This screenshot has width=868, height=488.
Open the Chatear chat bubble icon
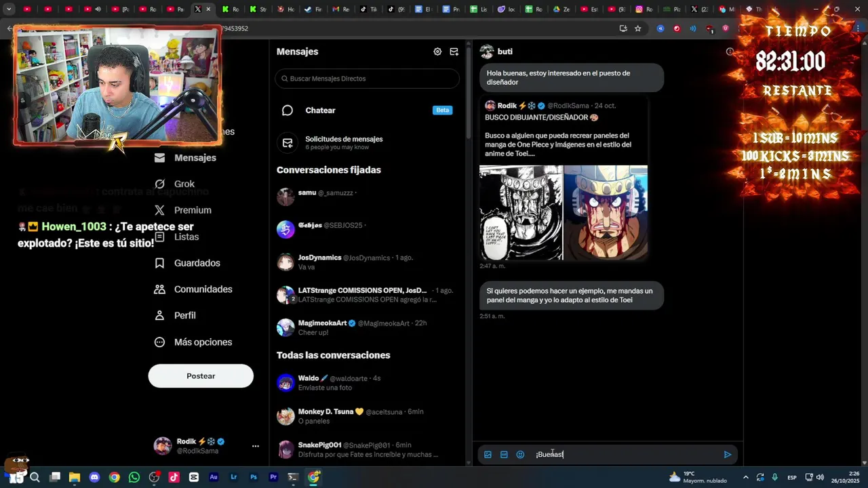[x=288, y=110]
